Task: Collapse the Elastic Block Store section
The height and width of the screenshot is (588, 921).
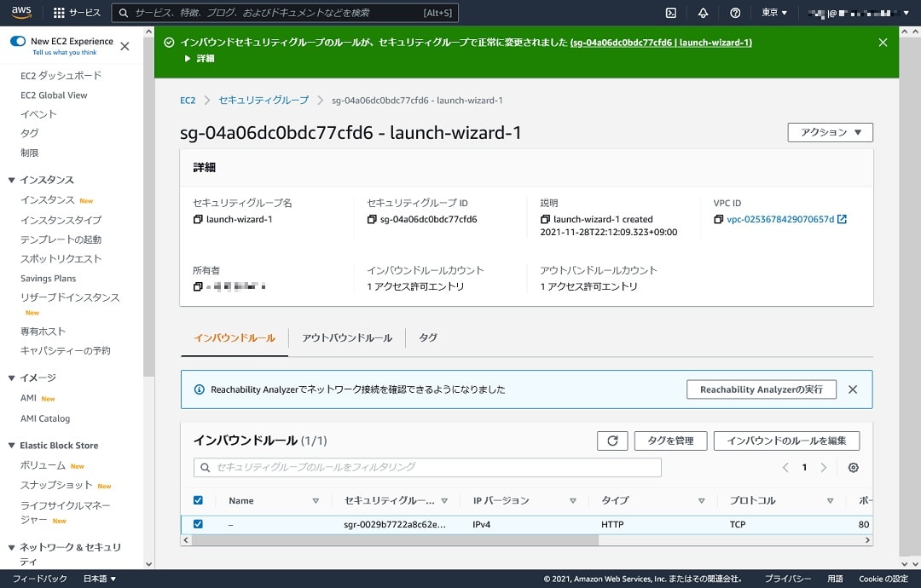Action: tap(11, 446)
